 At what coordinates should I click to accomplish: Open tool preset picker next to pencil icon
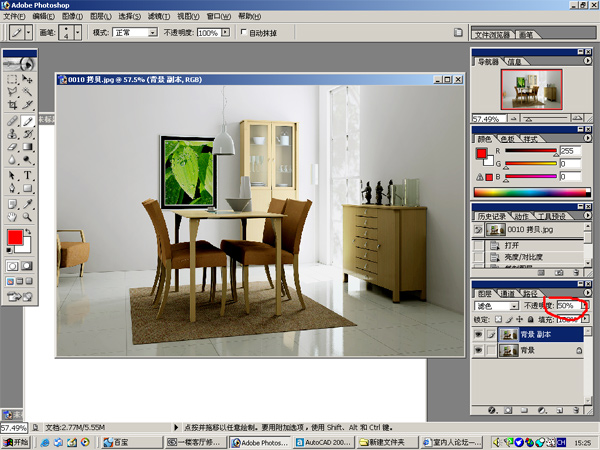[28, 33]
